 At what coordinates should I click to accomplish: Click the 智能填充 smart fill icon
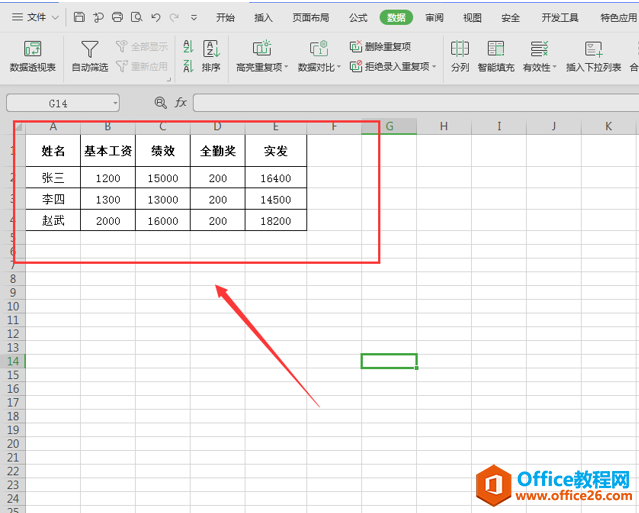[x=496, y=49]
